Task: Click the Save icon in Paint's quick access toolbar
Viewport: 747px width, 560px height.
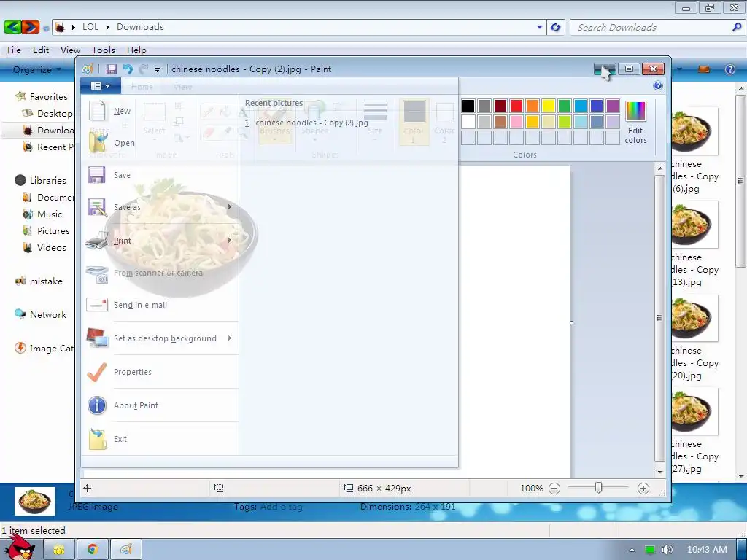Action: [111, 69]
